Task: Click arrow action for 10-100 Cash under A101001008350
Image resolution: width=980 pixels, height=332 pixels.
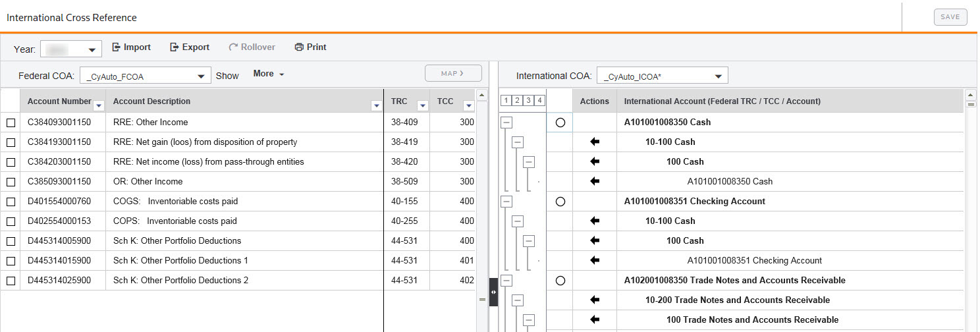Action: (595, 142)
